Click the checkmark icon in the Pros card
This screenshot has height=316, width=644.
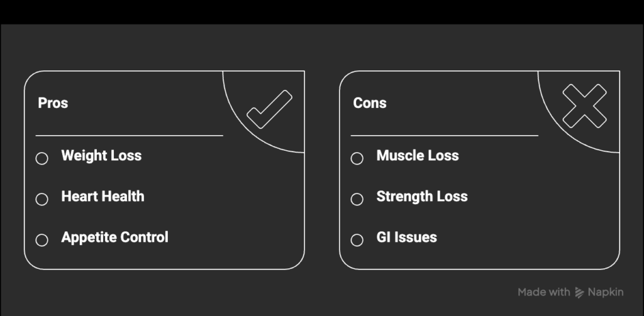coord(269,110)
